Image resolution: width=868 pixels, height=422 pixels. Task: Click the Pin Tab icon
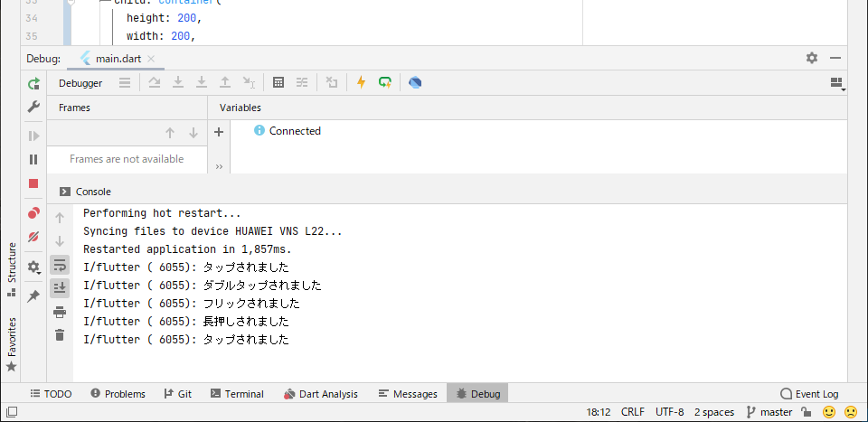pyautogui.click(x=33, y=296)
